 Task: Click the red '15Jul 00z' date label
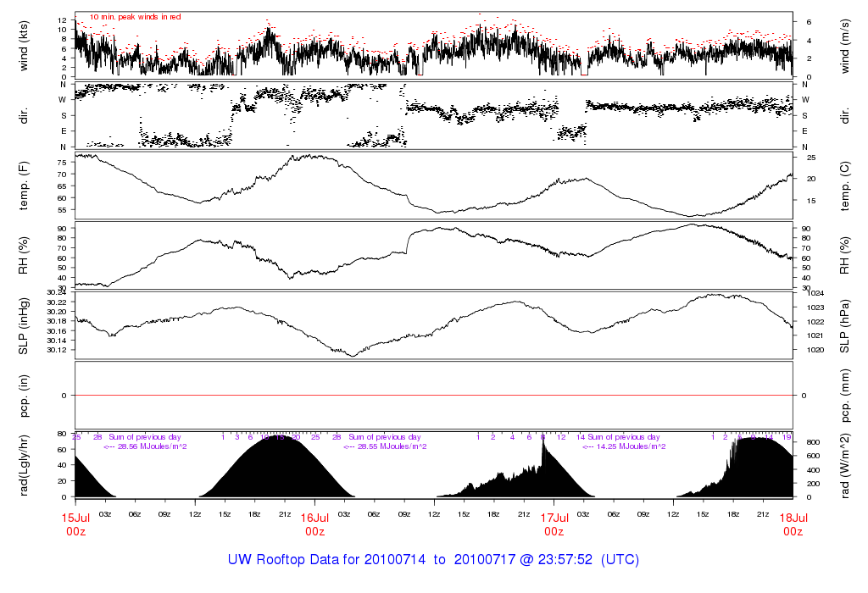pos(75,524)
